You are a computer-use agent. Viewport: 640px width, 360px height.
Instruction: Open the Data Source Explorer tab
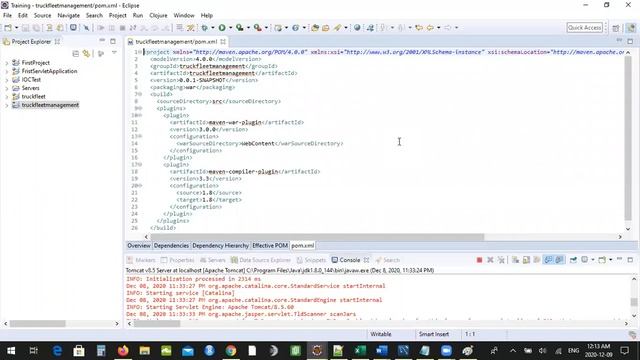(x=261, y=260)
